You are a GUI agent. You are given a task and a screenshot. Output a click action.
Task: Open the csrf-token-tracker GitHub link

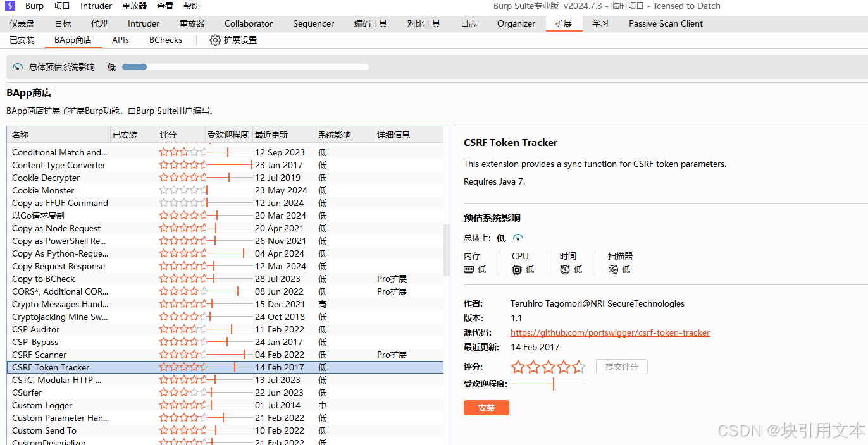tap(611, 332)
